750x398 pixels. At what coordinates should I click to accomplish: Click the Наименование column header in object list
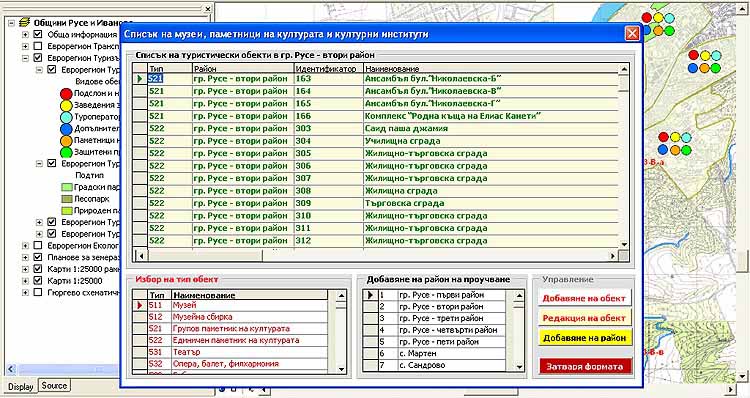tap(491, 68)
